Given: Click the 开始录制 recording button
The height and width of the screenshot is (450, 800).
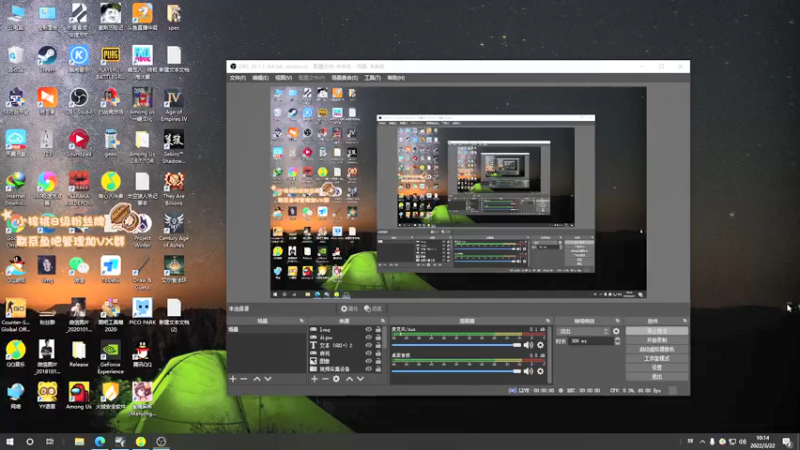Looking at the screenshot, I should point(657,340).
